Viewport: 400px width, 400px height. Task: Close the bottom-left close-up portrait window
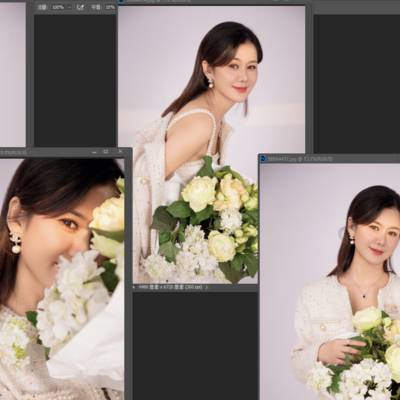(x=120, y=152)
